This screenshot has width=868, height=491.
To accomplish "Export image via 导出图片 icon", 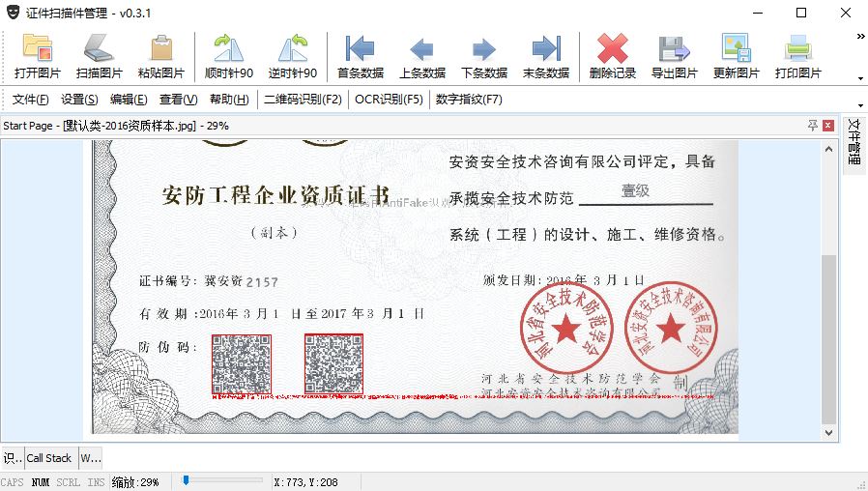I will tap(675, 56).
